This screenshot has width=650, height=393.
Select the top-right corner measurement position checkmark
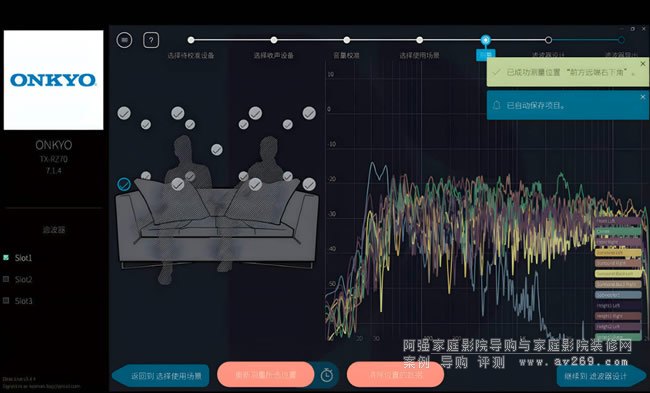pyautogui.click(x=309, y=113)
